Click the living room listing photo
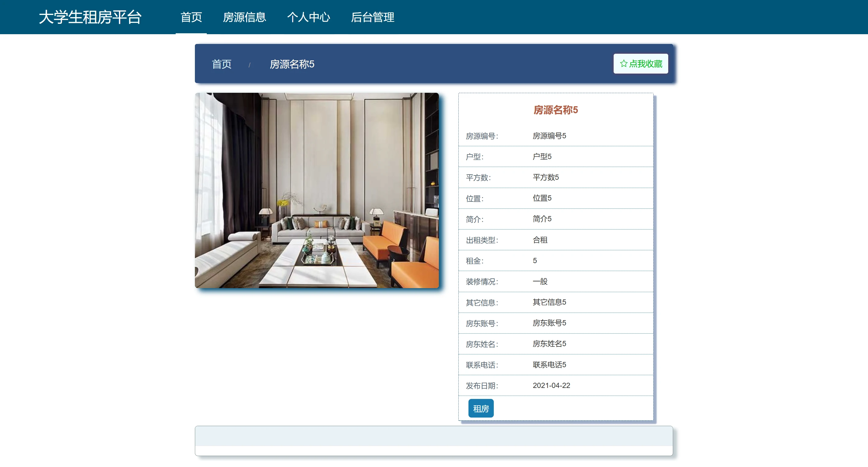 pyautogui.click(x=317, y=190)
